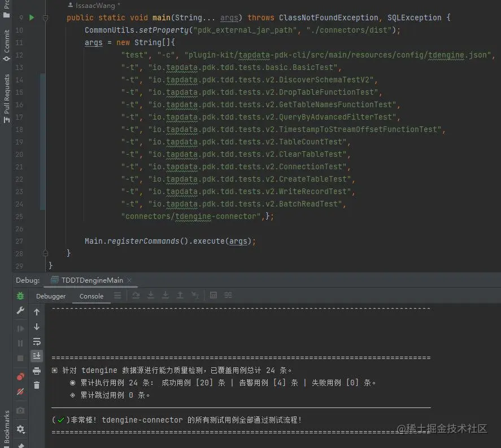Click the SQLException in throws clause
The height and width of the screenshot is (448, 501).
click(415, 17)
